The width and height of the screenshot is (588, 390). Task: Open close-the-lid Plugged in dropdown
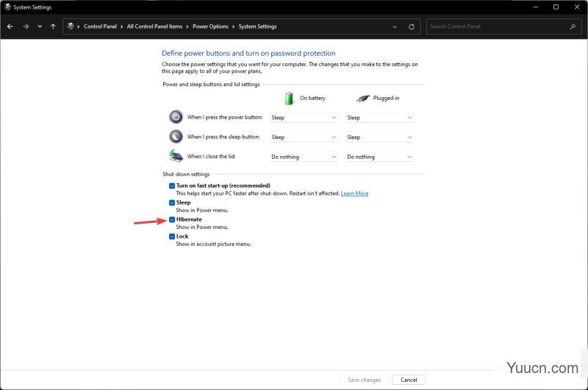pos(379,157)
